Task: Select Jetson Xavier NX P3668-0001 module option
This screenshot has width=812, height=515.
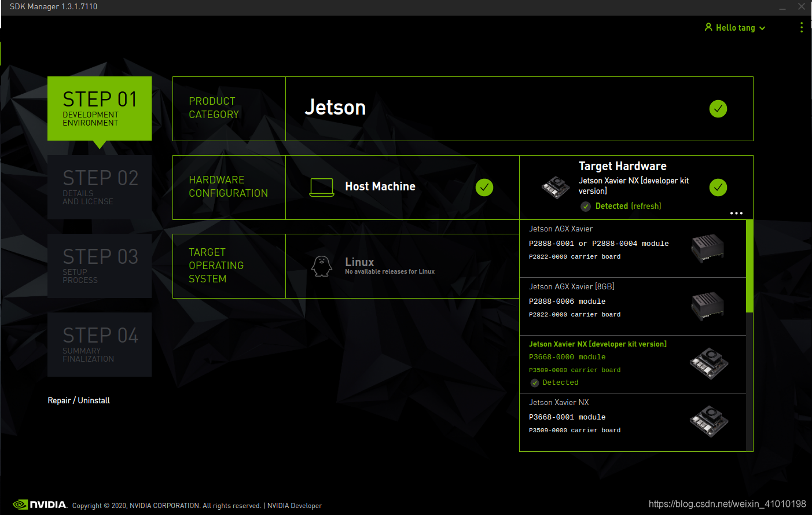Action: click(x=633, y=422)
